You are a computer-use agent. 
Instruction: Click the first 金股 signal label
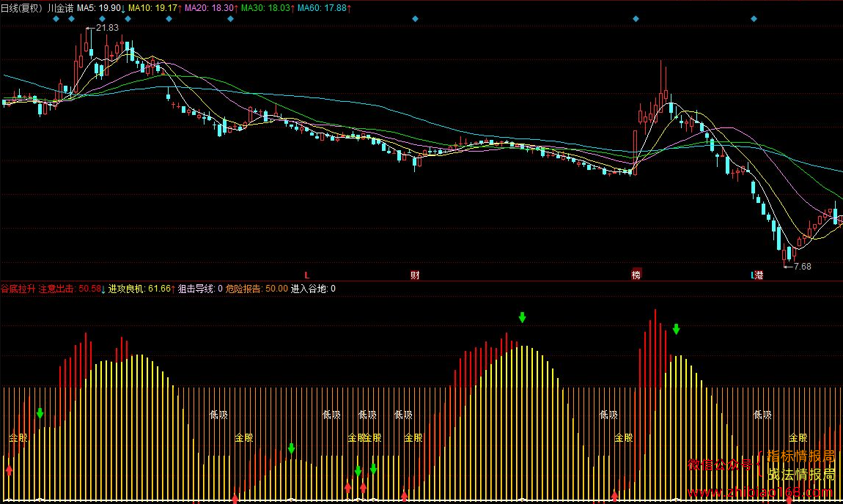pos(18,438)
